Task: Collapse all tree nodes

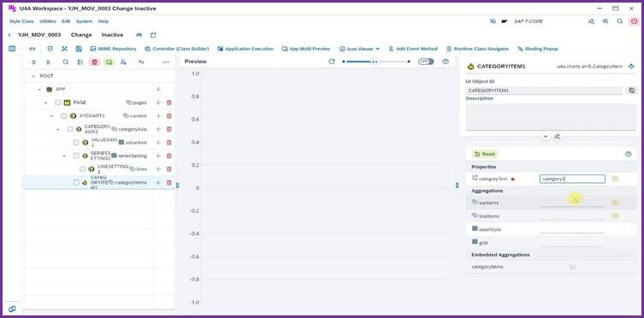Action: (x=48, y=62)
